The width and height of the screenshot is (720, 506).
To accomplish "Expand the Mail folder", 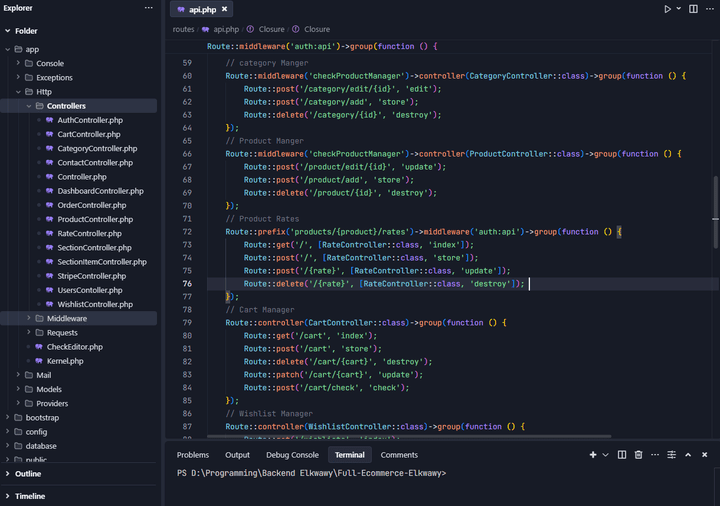I will 18,375.
